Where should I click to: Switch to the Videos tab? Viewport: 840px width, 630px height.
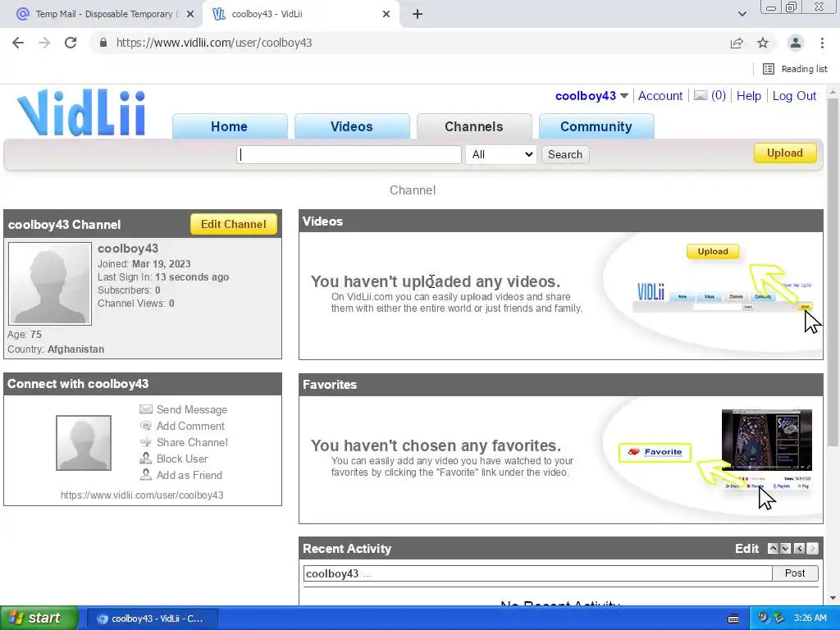pos(351,126)
